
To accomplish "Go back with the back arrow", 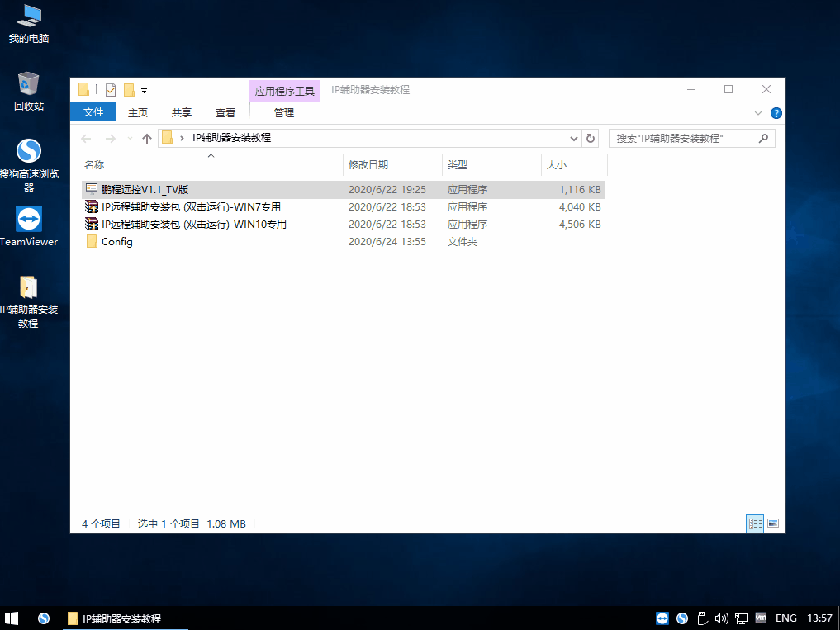I will (x=86, y=139).
